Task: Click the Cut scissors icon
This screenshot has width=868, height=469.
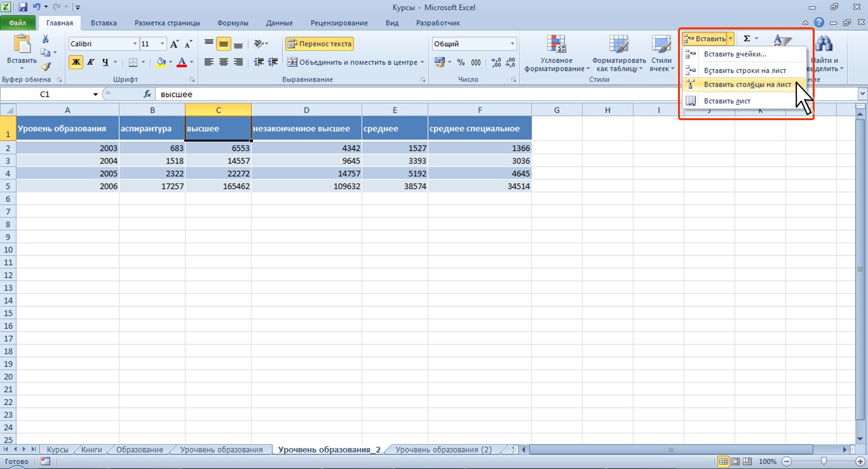Action: pos(45,39)
